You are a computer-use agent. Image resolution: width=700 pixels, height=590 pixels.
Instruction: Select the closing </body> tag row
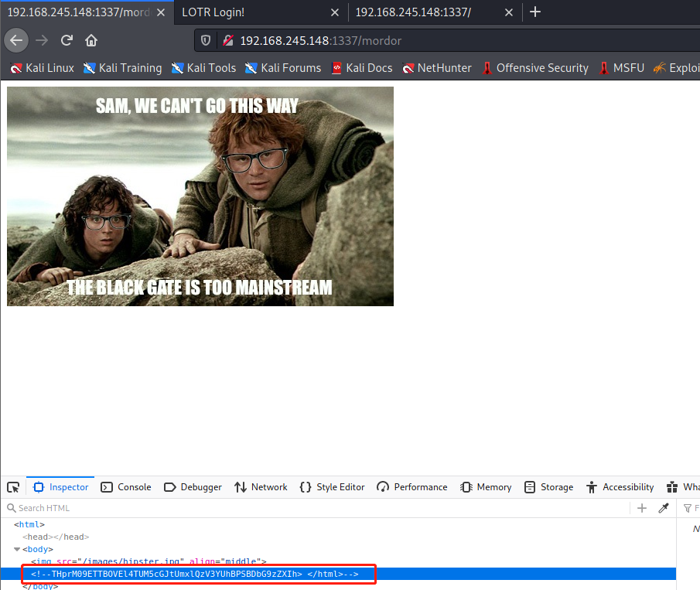[40, 586]
